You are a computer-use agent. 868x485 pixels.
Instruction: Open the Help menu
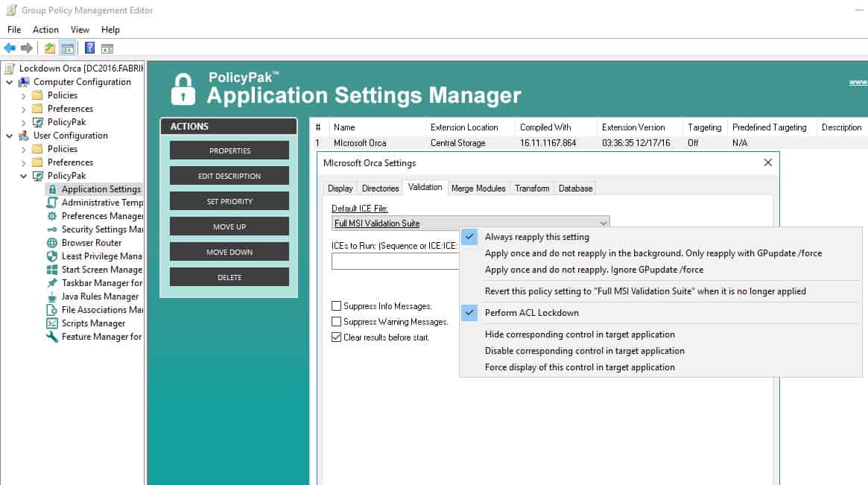110,30
